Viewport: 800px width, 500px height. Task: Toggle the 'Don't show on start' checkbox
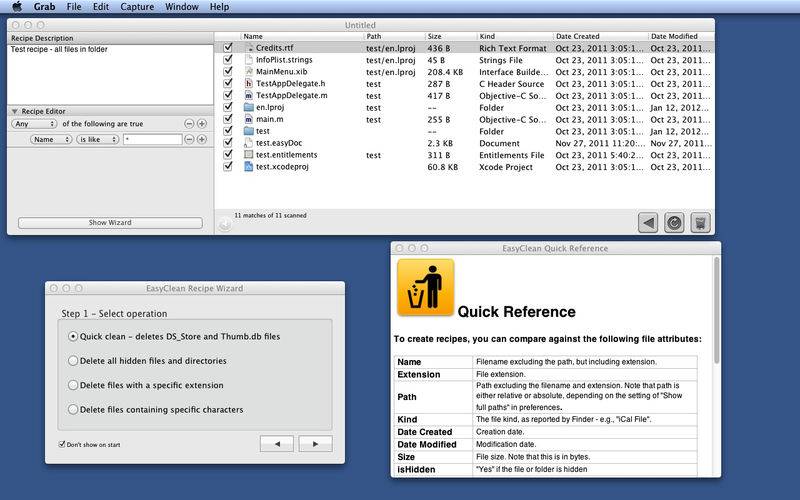point(62,443)
